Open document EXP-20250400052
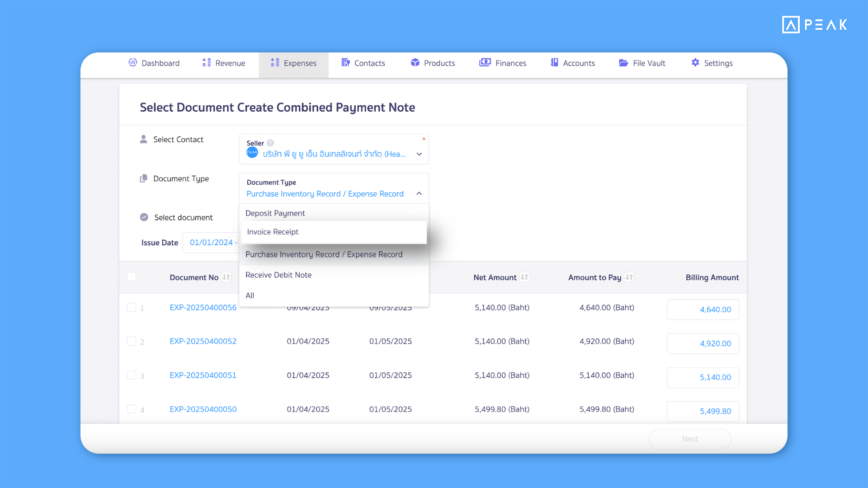 (x=203, y=341)
